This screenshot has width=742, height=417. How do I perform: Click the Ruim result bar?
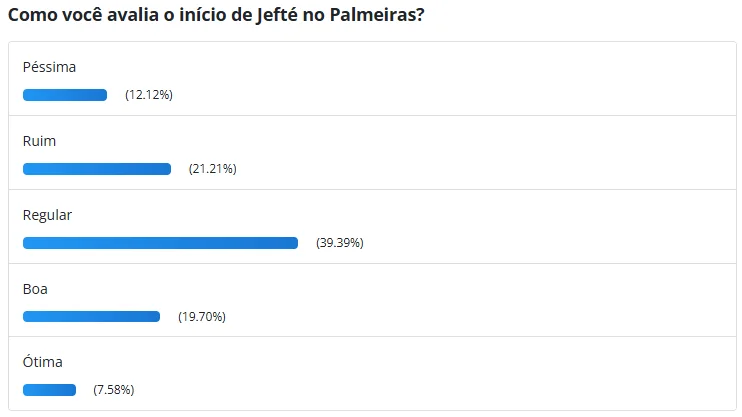[97, 169]
